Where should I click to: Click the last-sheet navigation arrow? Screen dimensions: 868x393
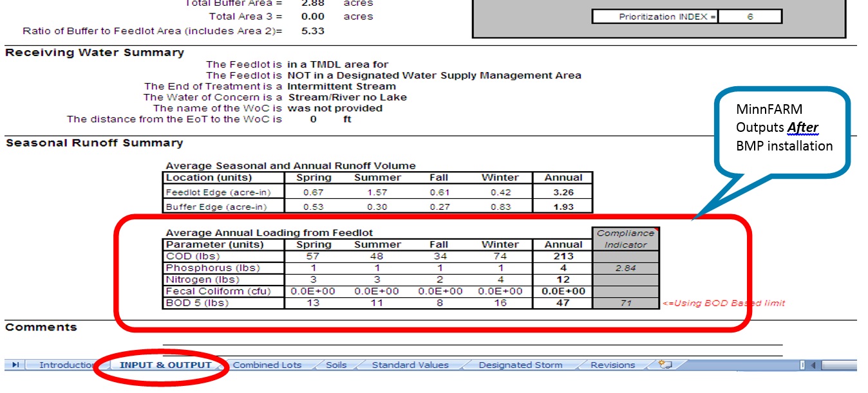15,365
